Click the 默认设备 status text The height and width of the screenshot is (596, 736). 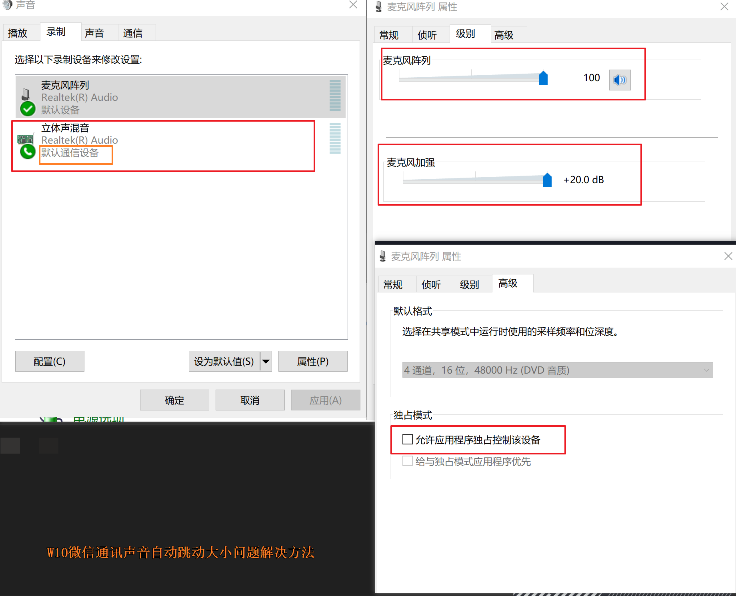point(60,110)
